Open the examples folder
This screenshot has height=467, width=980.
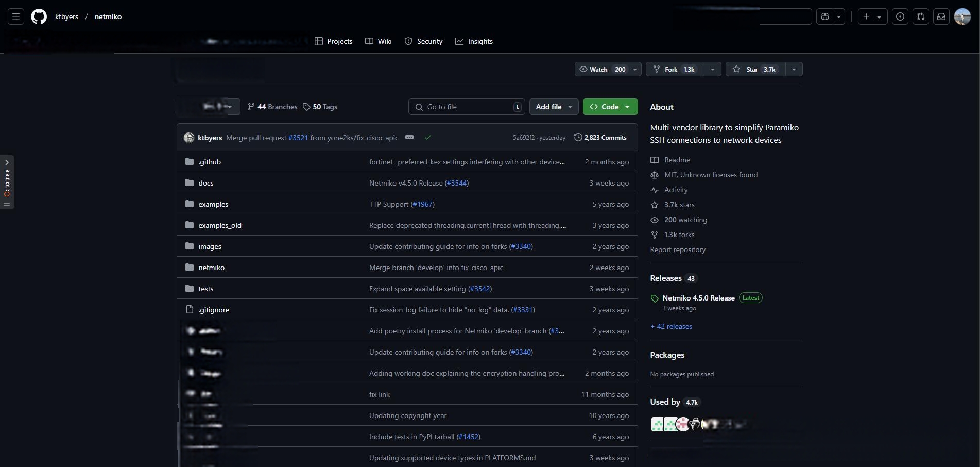(213, 204)
